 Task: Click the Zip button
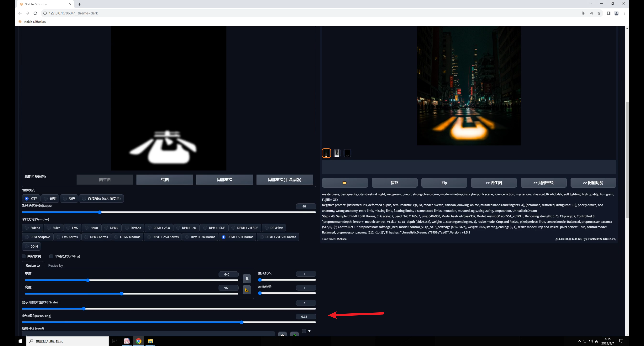(444, 183)
